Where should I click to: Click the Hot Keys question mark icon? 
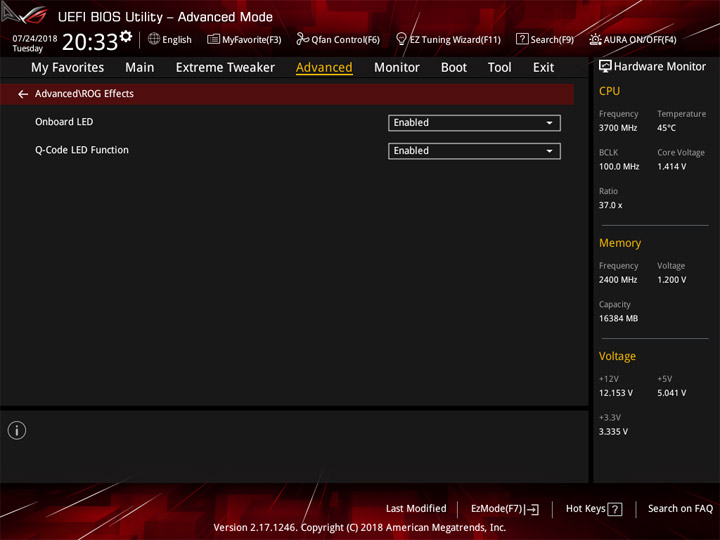(615, 509)
